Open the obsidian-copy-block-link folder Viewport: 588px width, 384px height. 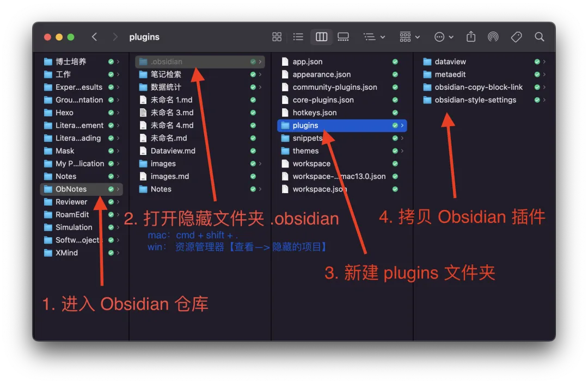click(484, 87)
